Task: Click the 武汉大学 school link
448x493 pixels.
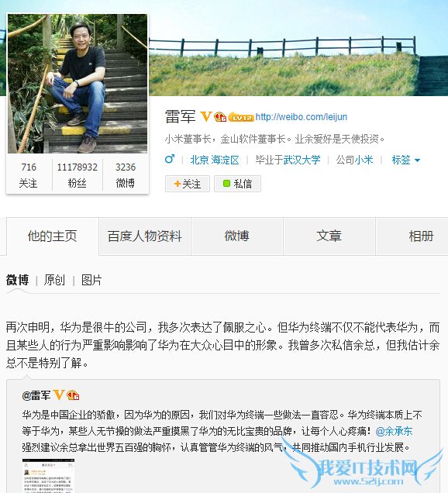Action: 302,160
